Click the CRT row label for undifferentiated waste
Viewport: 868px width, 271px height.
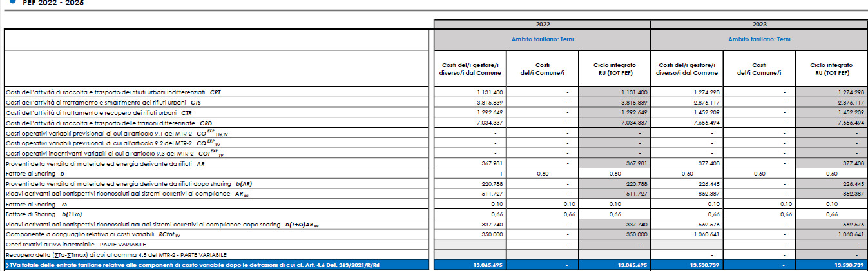pyautogui.click(x=113, y=92)
